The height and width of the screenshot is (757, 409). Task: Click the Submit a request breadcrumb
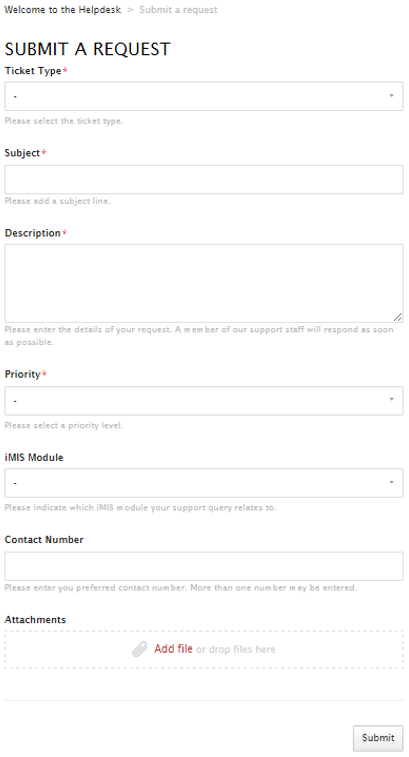click(x=178, y=10)
